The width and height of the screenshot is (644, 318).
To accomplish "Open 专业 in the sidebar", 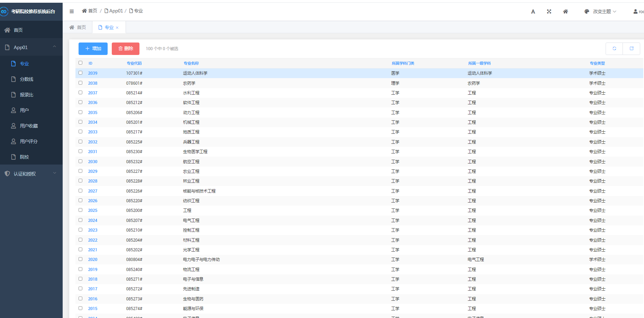I will (x=31, y=64).
